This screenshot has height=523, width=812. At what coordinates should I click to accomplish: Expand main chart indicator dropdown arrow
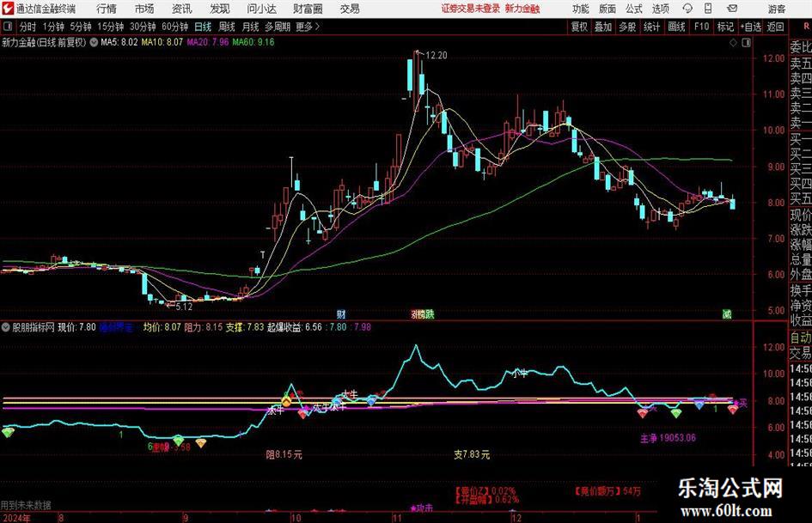(x=94, y=42)
